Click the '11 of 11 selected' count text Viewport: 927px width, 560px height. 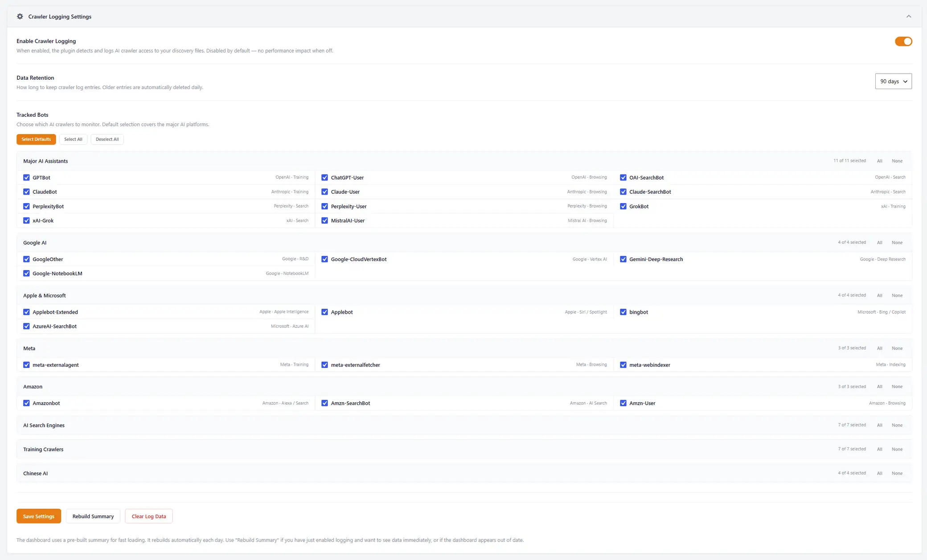pyautogui.click(x=849, y=161)
